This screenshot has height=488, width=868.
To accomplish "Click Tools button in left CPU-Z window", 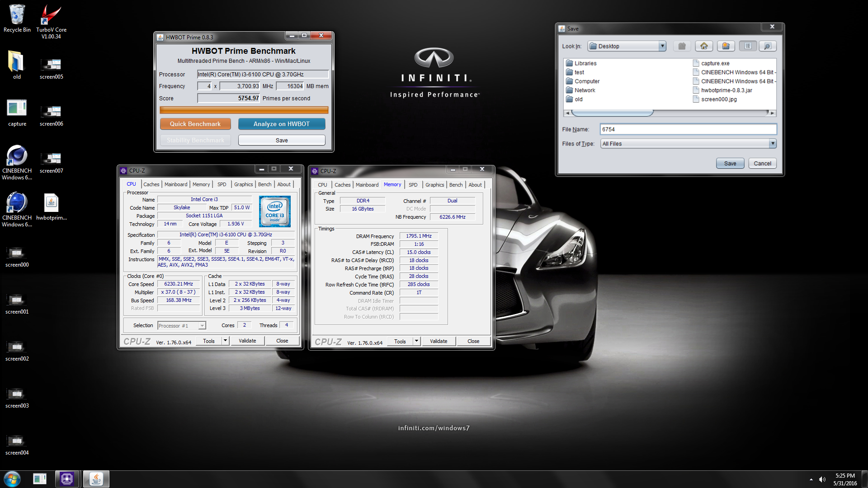I will (x=209, y=341).
